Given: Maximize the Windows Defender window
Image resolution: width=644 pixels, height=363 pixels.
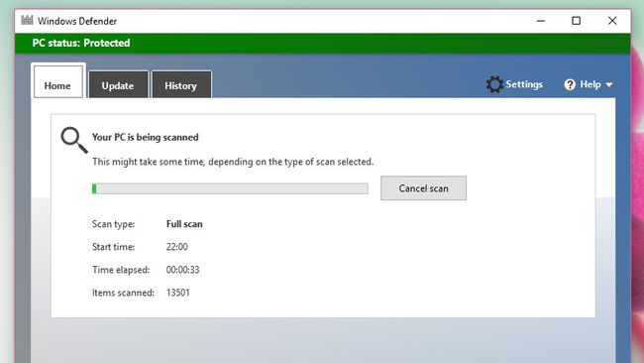Looking at the screenshot, I should point(577,21).
